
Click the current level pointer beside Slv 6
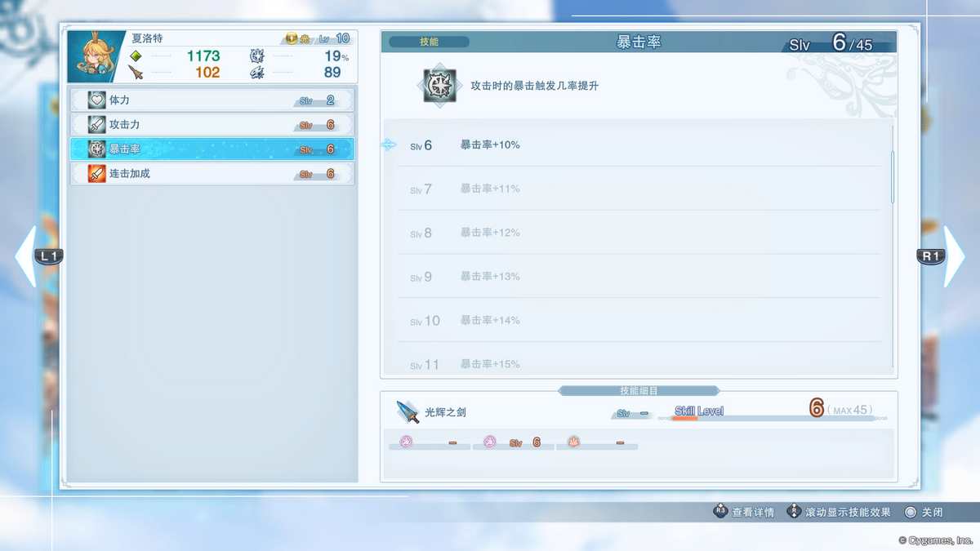click(x=389, y=144)
